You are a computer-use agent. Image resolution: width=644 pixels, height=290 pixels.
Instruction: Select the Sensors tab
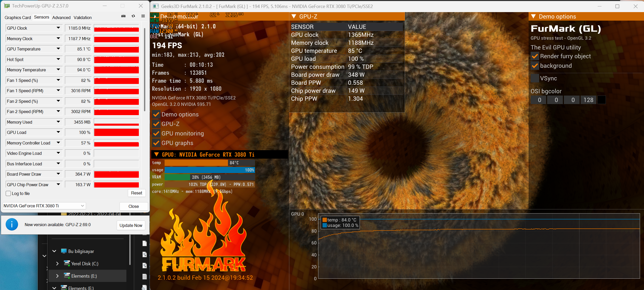(41, 17)
